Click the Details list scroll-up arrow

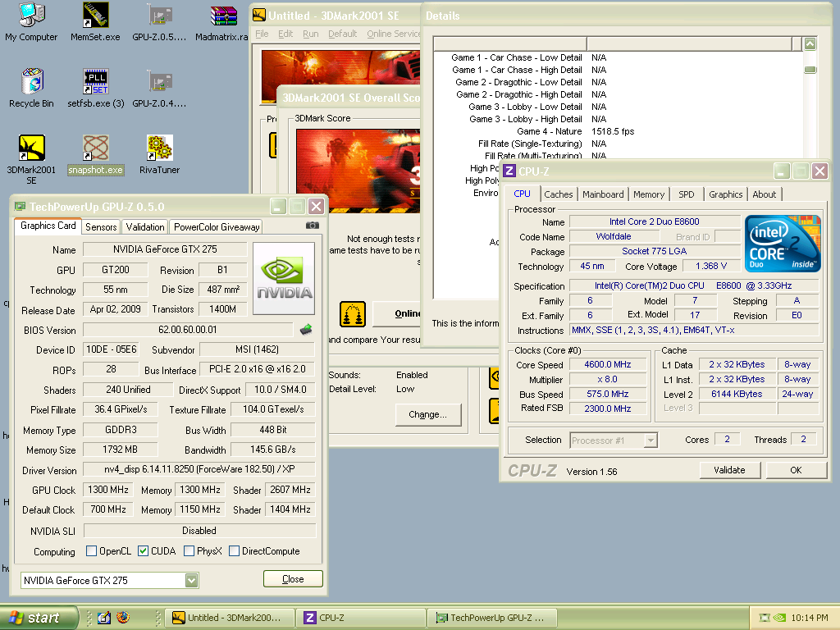[810, 44]
